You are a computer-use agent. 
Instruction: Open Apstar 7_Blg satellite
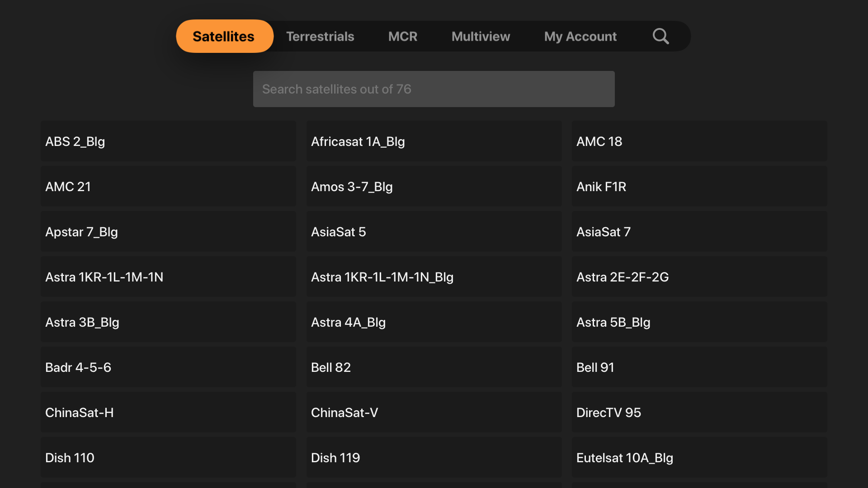pyautogui.click(x=168, y=232)
